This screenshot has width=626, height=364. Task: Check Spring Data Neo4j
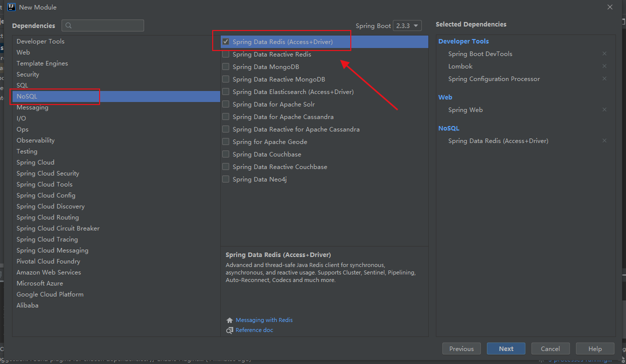pos(226,179)
